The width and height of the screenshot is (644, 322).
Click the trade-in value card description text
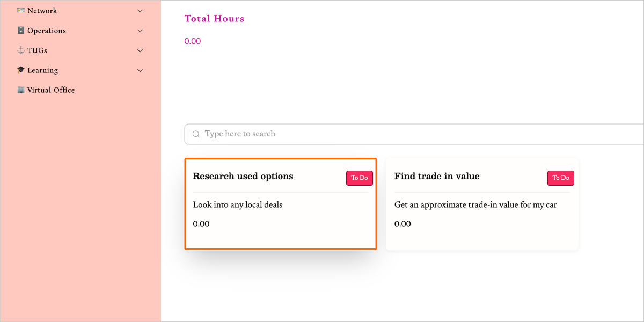click(475, 204)
